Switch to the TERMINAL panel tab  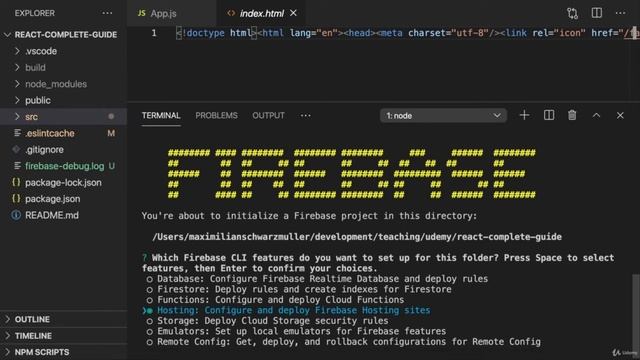coord(161,116)
